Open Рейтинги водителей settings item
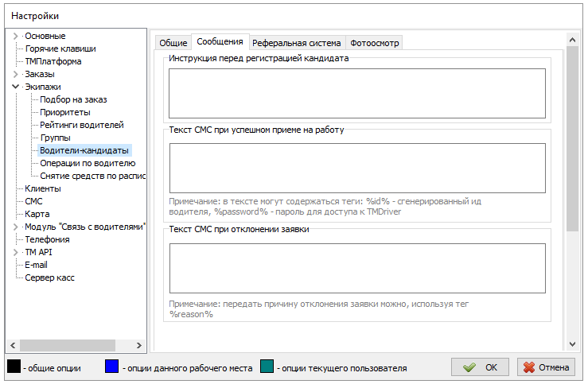The image size is (588, 388). point(81,125)
